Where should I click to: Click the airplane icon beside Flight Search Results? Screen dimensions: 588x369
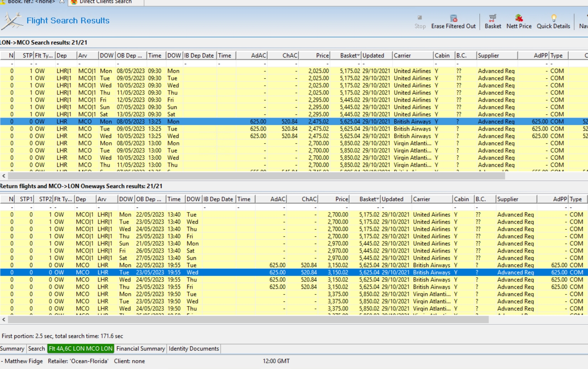click(12, 21)
